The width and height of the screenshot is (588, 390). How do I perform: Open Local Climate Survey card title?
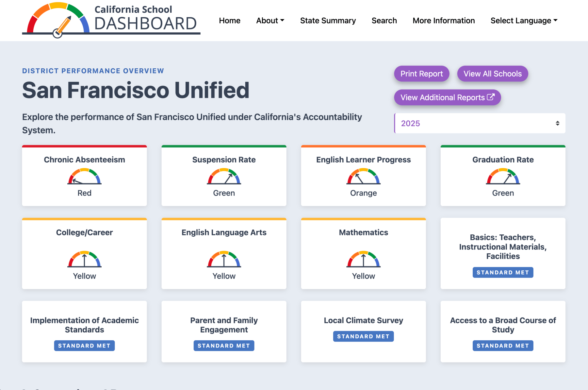click(x=363, y=320)
